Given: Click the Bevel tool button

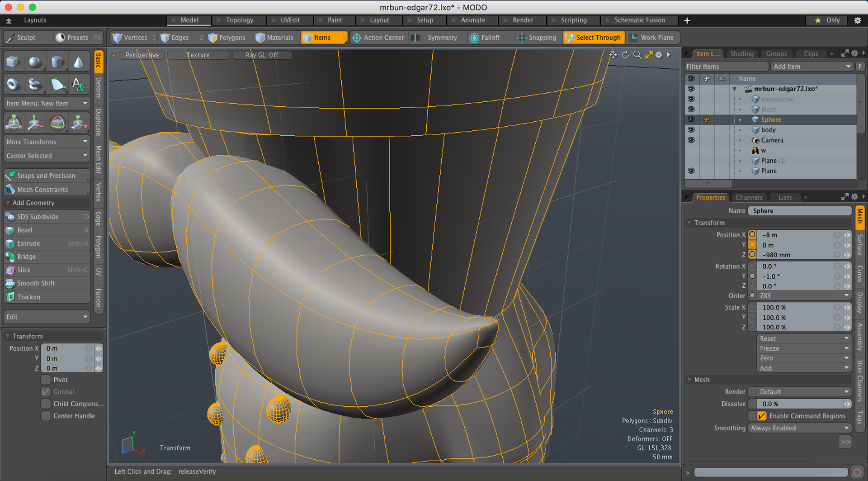Looking at the screenshot, I should click(47, 230).
